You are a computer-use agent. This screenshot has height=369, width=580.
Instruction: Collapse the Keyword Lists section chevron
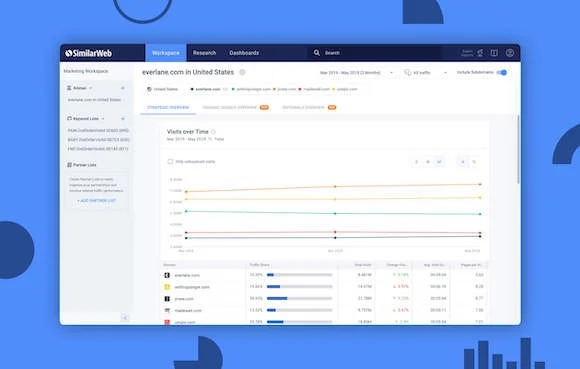pos(103,119)
